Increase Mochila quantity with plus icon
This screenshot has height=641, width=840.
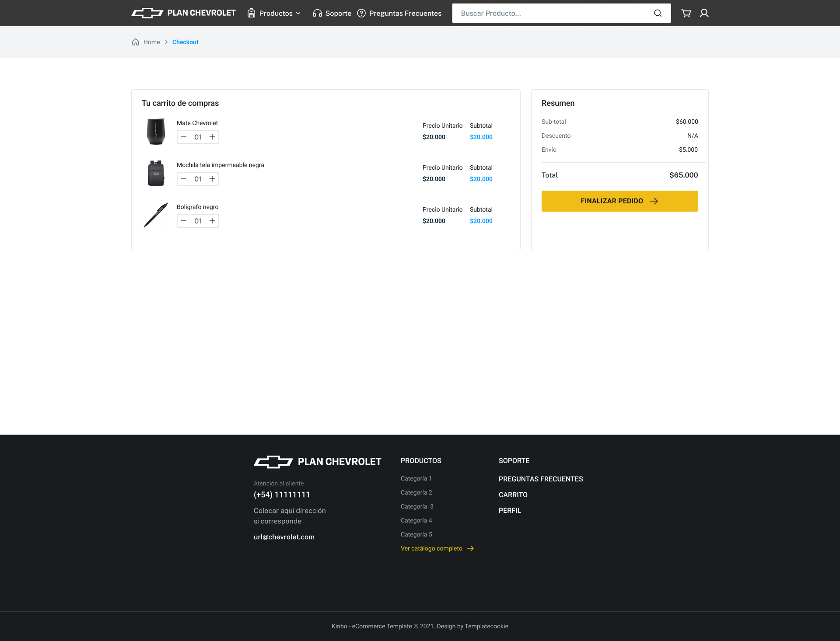pyautogui.click(x=212, y=179)
